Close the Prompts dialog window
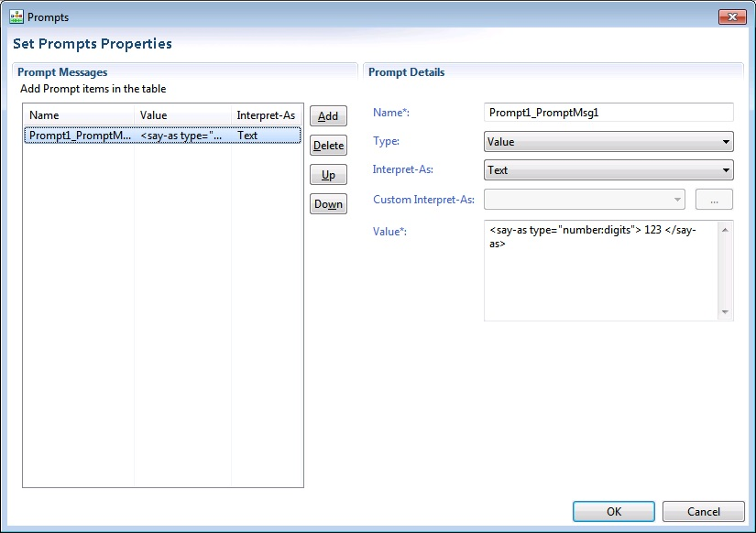 [731, 16]
